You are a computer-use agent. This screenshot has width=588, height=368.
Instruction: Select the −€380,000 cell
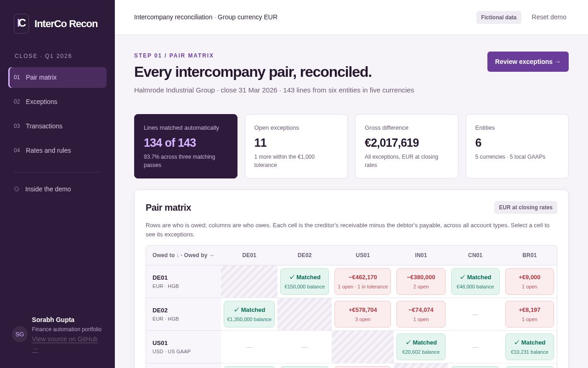pyautogui.click(x=421, y=282)
